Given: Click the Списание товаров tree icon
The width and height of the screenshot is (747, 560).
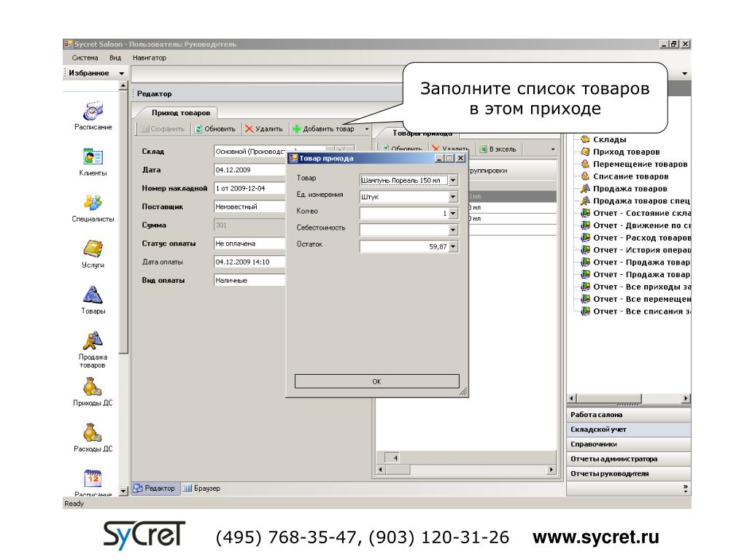Looking at the screenshot, I should (x=585, y=176).
